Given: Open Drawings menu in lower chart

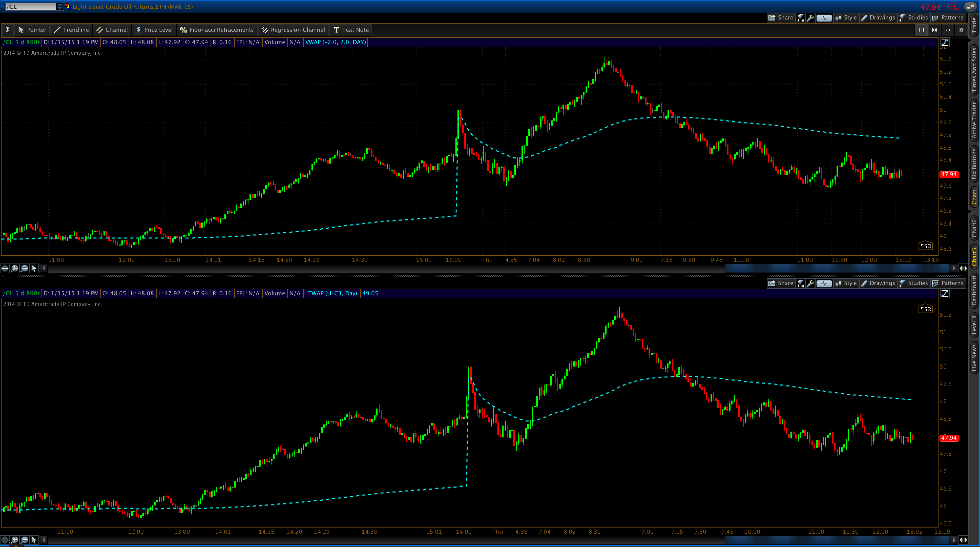Looking at the screenshot, I should click(878, 283).
